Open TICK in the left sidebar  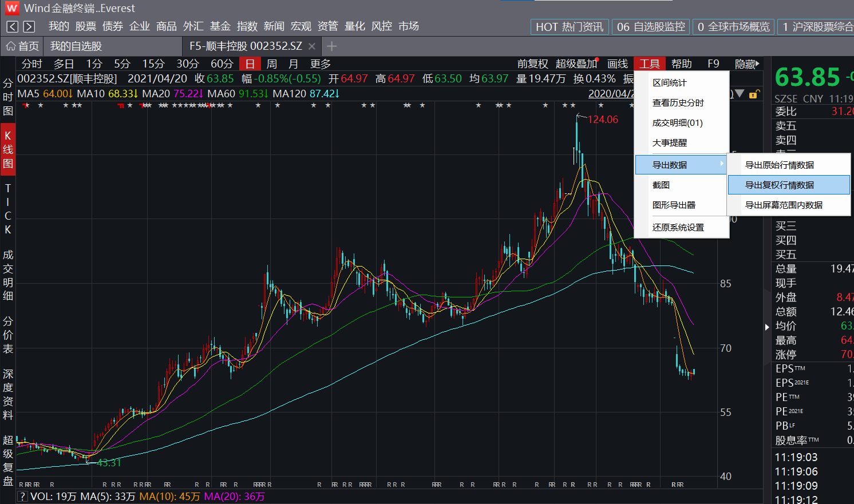point(8,209)
